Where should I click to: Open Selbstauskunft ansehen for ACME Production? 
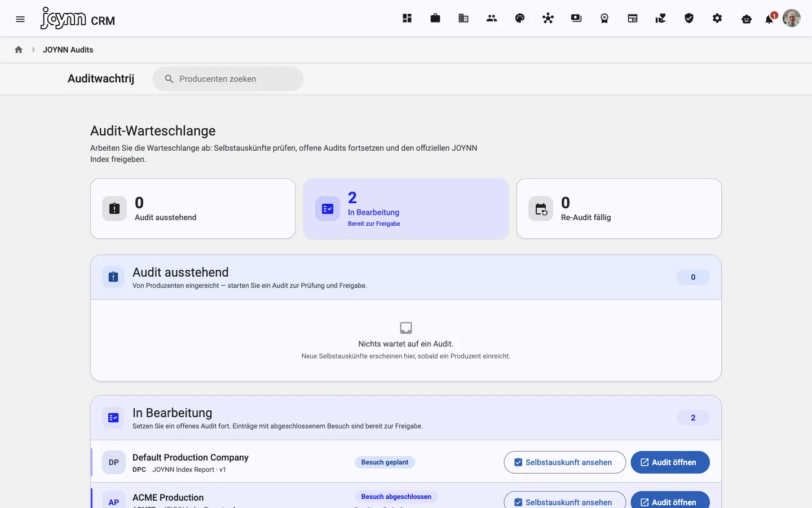click(564, 500)
